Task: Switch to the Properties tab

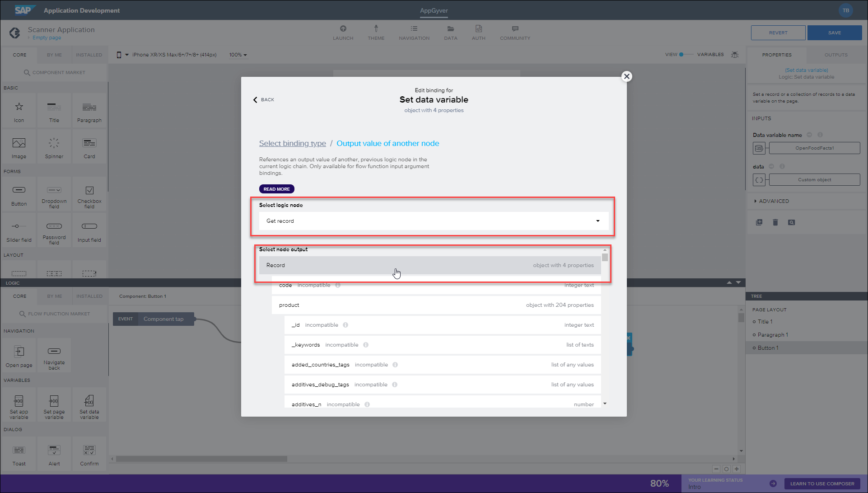Action: (x=777, y=55)
